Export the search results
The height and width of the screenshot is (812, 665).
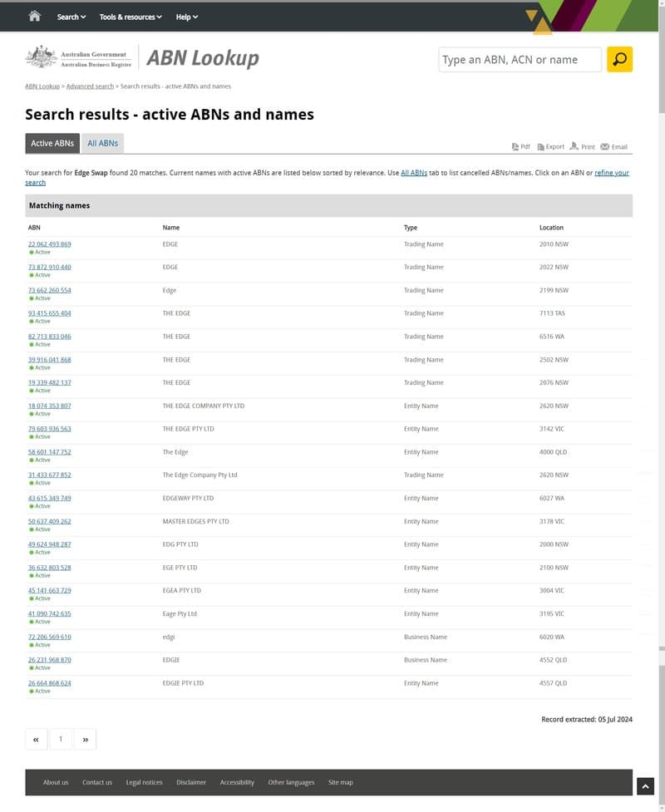click(550, 146)
